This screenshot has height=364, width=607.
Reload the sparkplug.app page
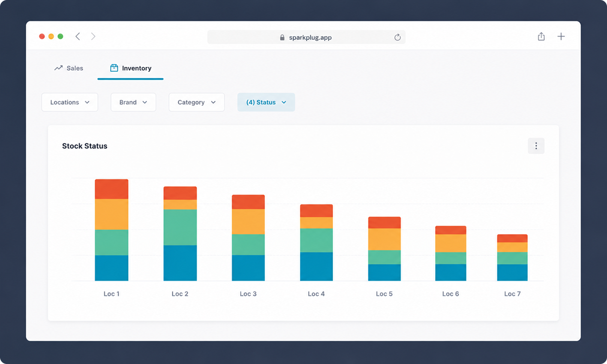tap(397, 37)
